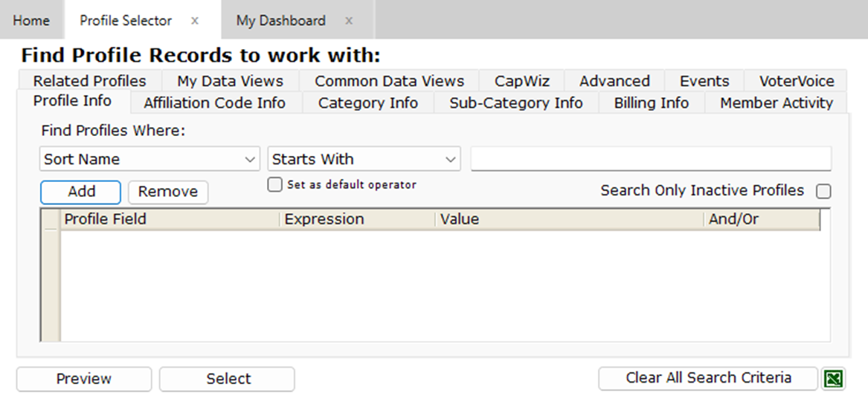Close the My Dashboard tab
The height and width of the screenshot is (393, 868).
(349, 21)
